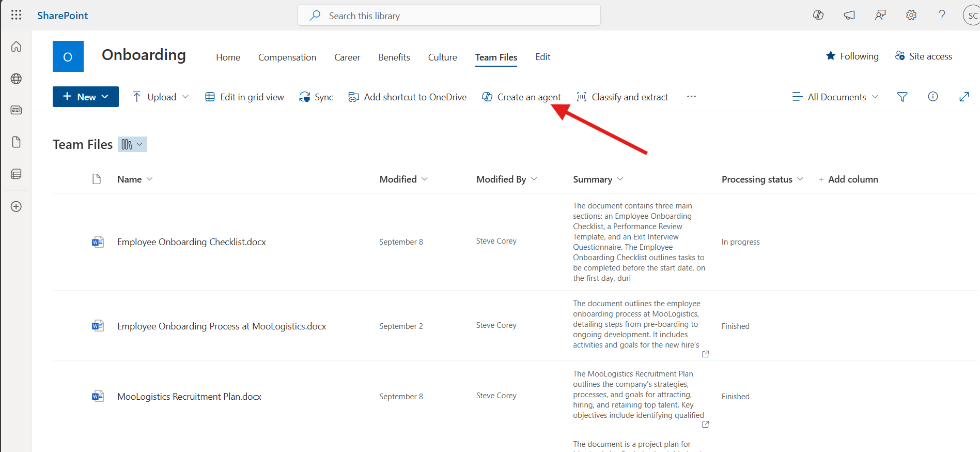Image resolution: width=980 pixels, height=452 pixels.
Task: Open filter pane funnel icon
Action: [x=902, y=97]
